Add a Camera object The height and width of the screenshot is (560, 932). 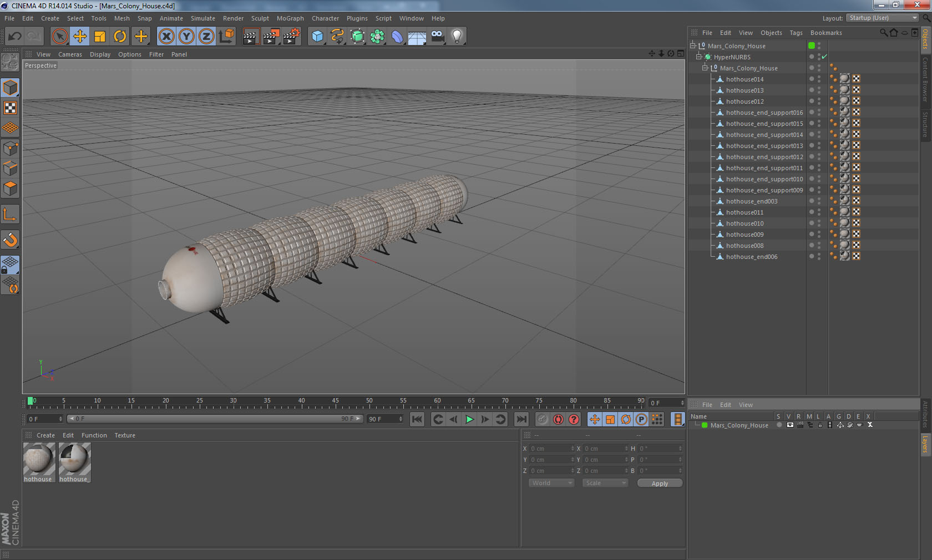click(437, 37)
